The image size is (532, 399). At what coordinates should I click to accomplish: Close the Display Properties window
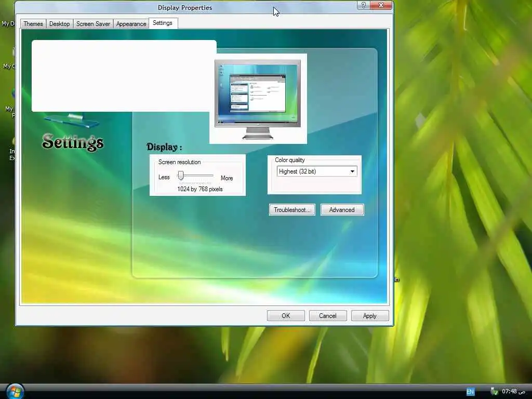(381, 5)
